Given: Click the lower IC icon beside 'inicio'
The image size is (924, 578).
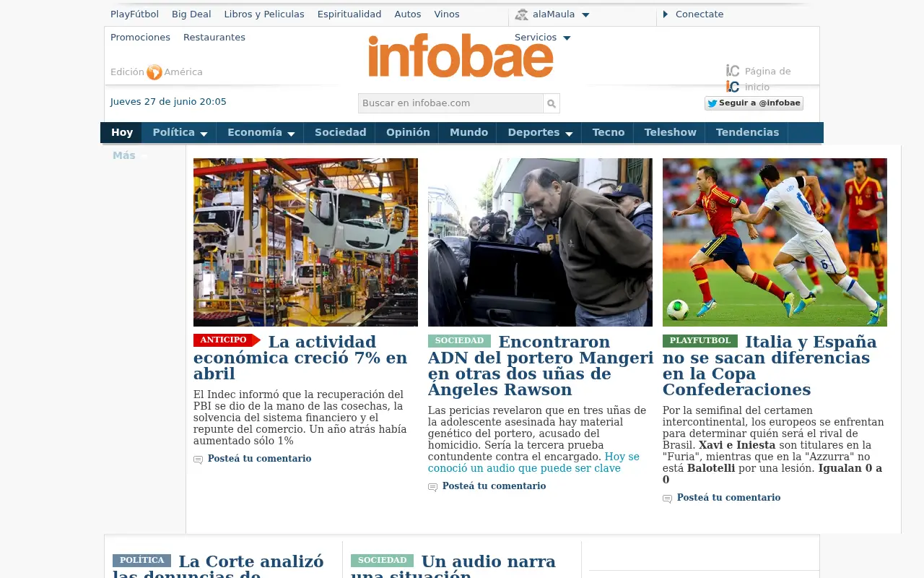Looking at the screenshot, I should pyautogui.click(x=733, y=87).
